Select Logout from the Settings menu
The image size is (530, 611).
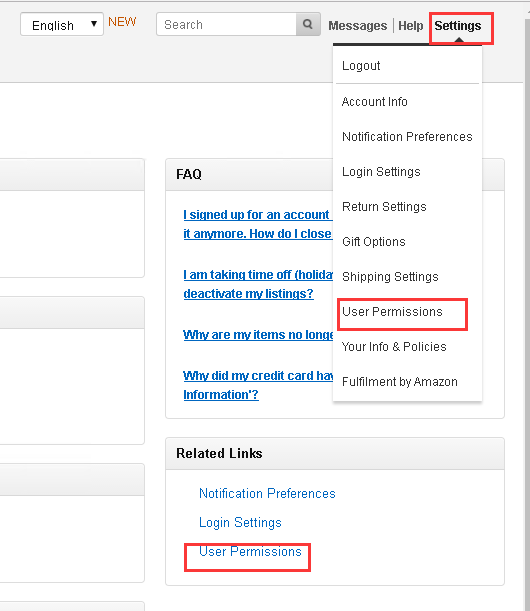361,66
